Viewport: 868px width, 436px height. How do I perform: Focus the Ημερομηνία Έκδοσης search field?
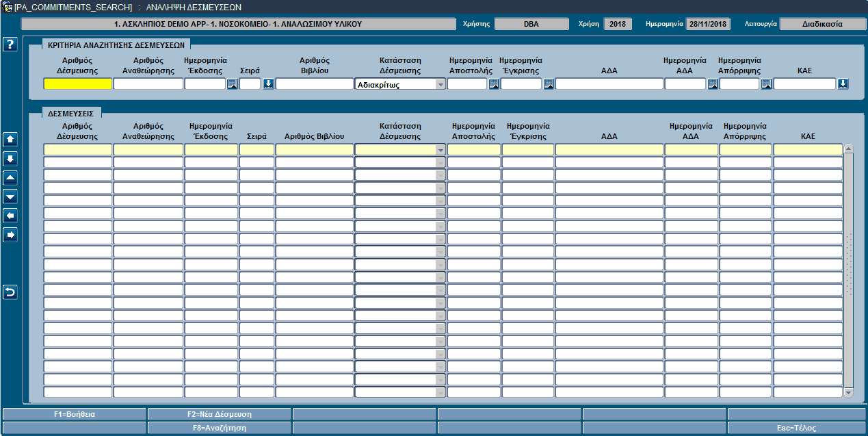205,84
